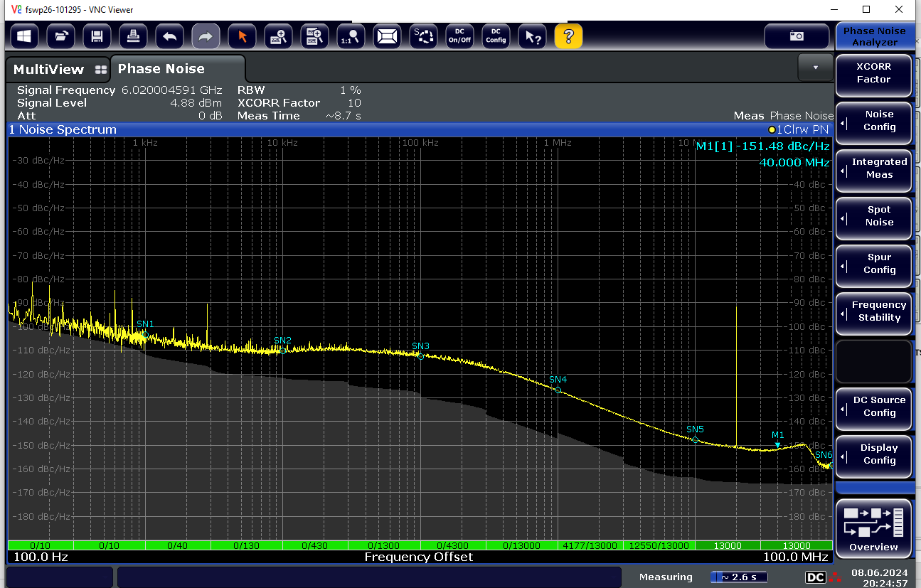Take a screenshot with the camera icon
Viewport: 921px width, 588px height.
[797, 36]
